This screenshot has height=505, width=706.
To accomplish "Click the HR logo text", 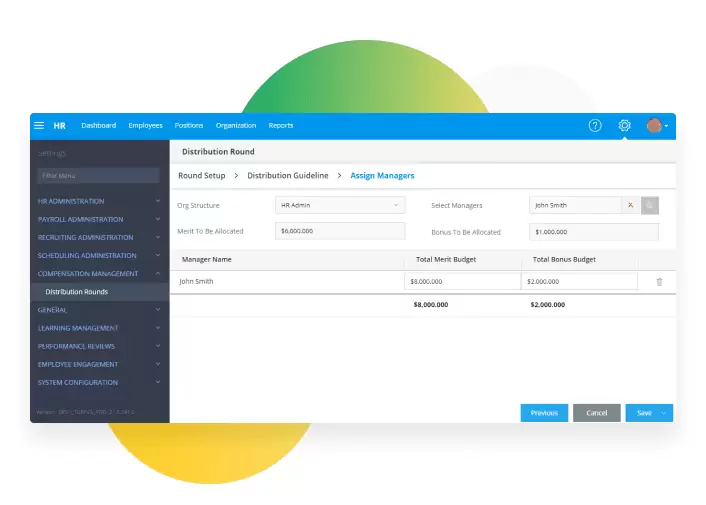I will [x=59, y=126].
